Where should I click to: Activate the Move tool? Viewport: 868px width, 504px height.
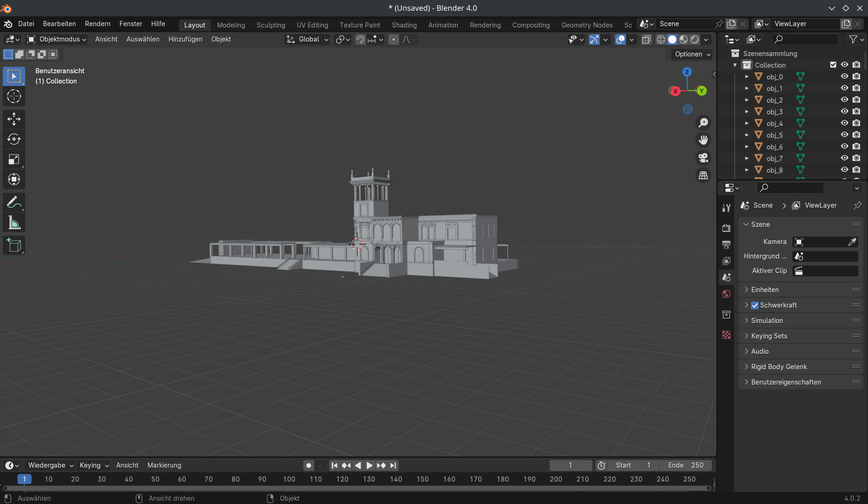pos(14,119)
